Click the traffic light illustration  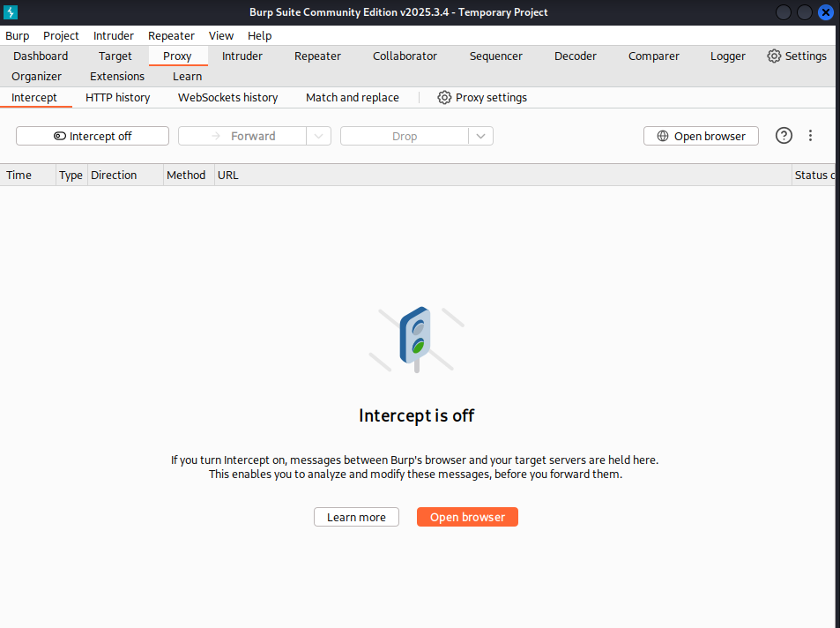416,340
